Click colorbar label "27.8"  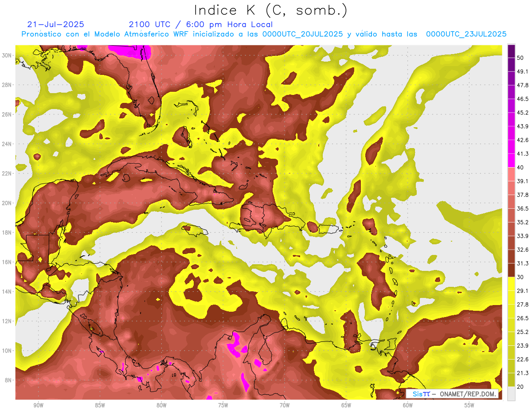[523, 304]
